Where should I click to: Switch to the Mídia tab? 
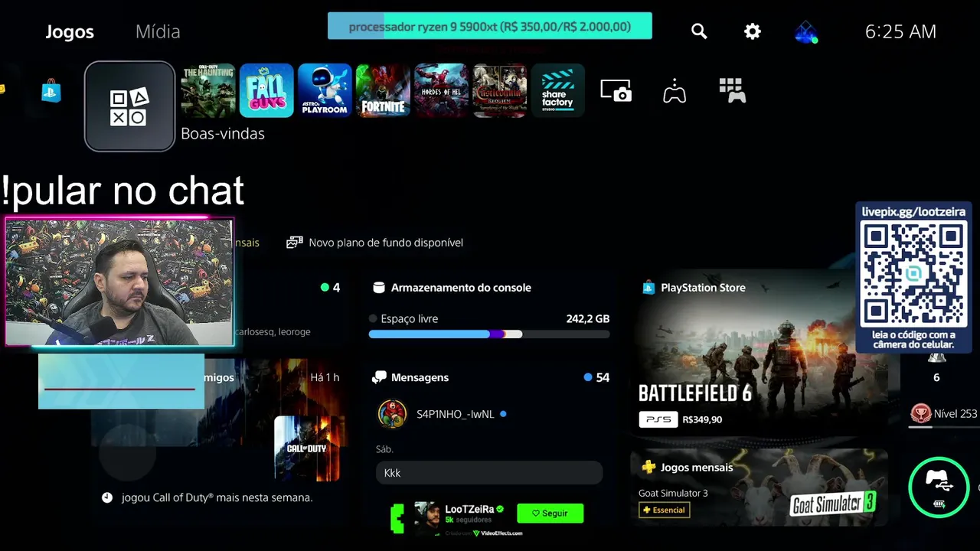pos(158,31)
